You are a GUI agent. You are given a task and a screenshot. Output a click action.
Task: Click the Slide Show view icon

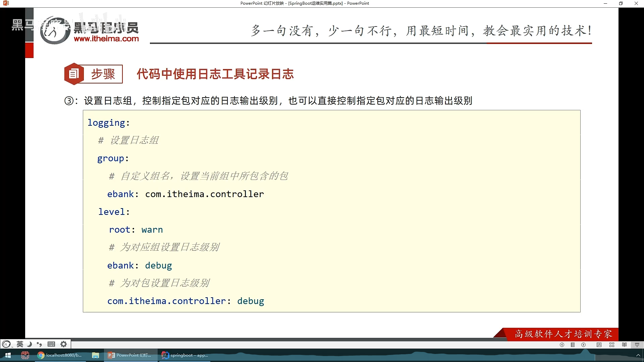click(x=637, y=345)
